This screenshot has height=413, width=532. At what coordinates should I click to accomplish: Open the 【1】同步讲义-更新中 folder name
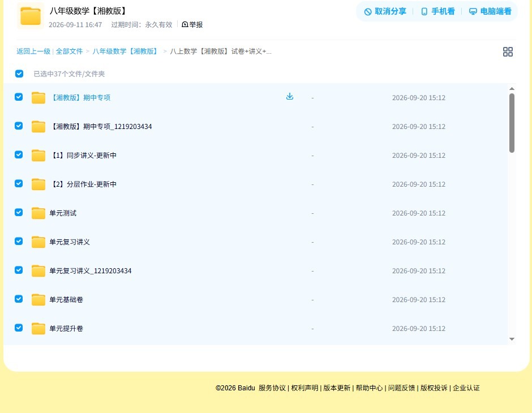point(84,155)
